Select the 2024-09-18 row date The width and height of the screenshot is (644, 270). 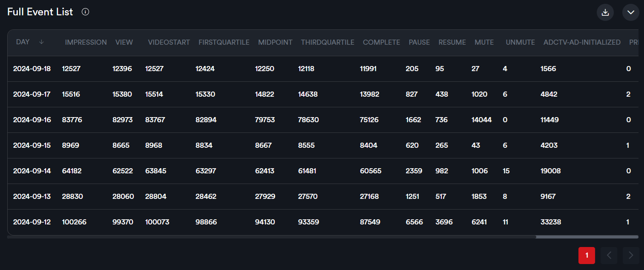(x=32, y=69)
